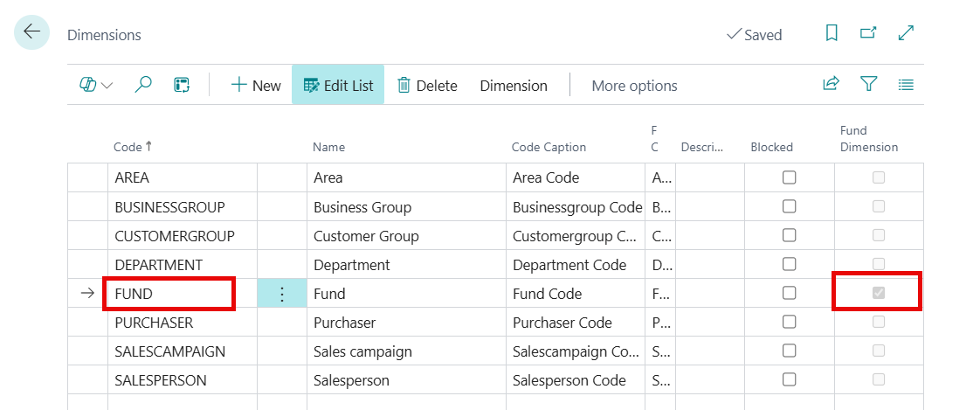Expand the Copilot dropdown chevron
The image size is (980, 410).
[x=107, y=86]
